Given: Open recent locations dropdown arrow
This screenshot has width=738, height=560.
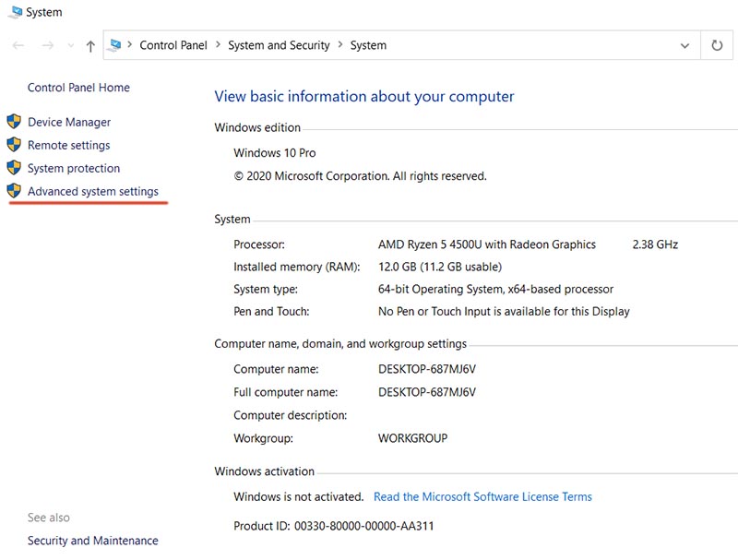Looking at the screenshot, I should [71, 45].
